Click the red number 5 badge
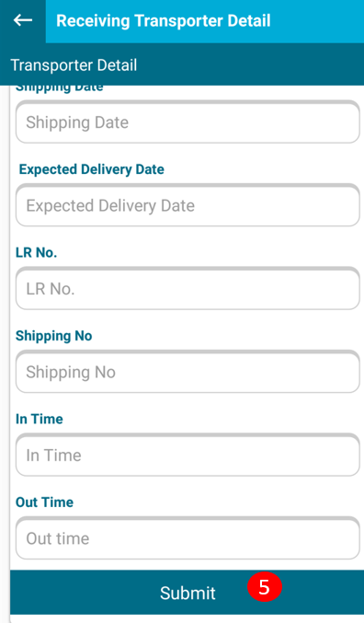This screenshot has width=364, height=623. pyautogui.click(x=265, y=587)
